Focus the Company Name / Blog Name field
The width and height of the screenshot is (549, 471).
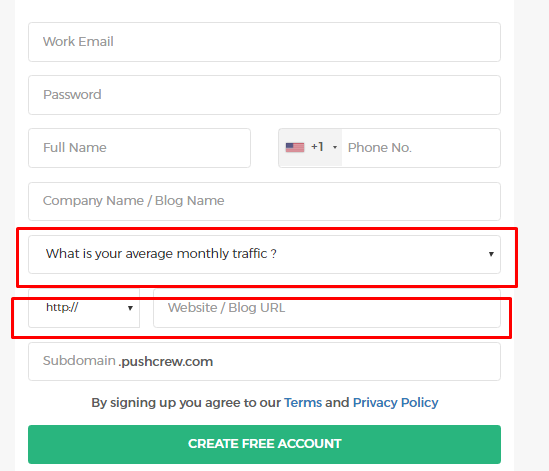(x=264, y=201)
